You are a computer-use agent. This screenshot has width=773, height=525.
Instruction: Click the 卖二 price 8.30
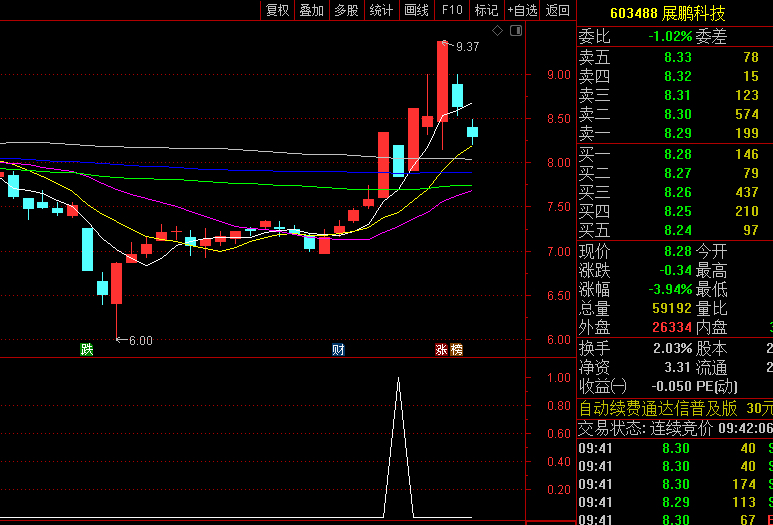(678, 114)
